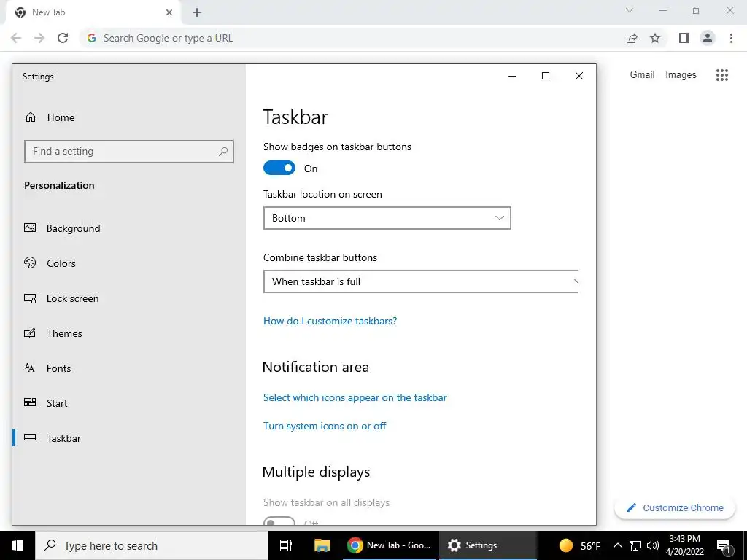Share this page from Chrome toolbar
747x560 pixels.
(x=632, y=38)
